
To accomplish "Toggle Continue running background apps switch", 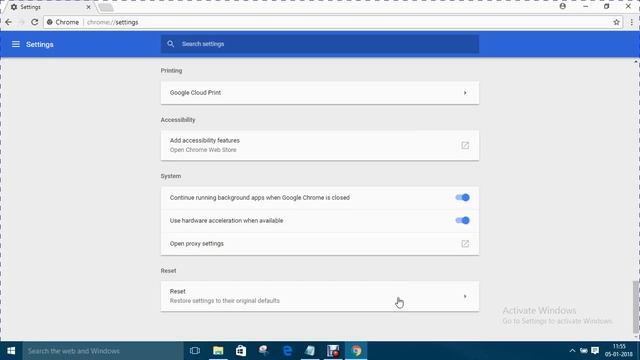I will point(462,198).
